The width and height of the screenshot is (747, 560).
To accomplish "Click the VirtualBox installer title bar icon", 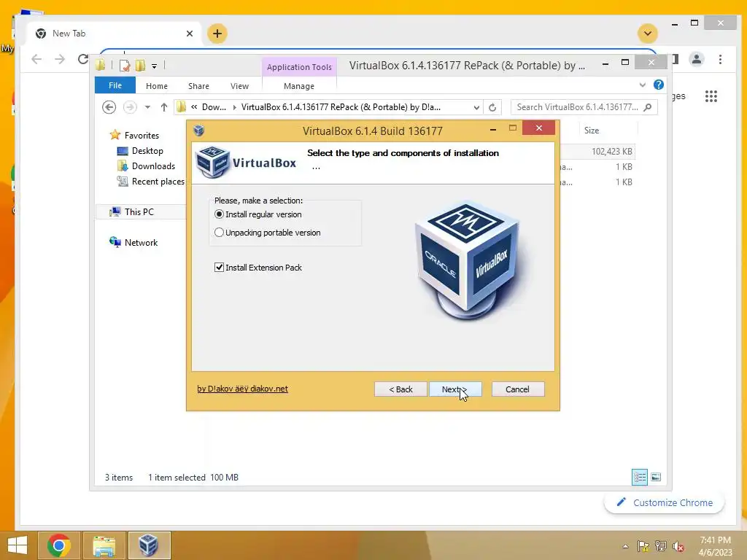I will (x=199, y=130).
